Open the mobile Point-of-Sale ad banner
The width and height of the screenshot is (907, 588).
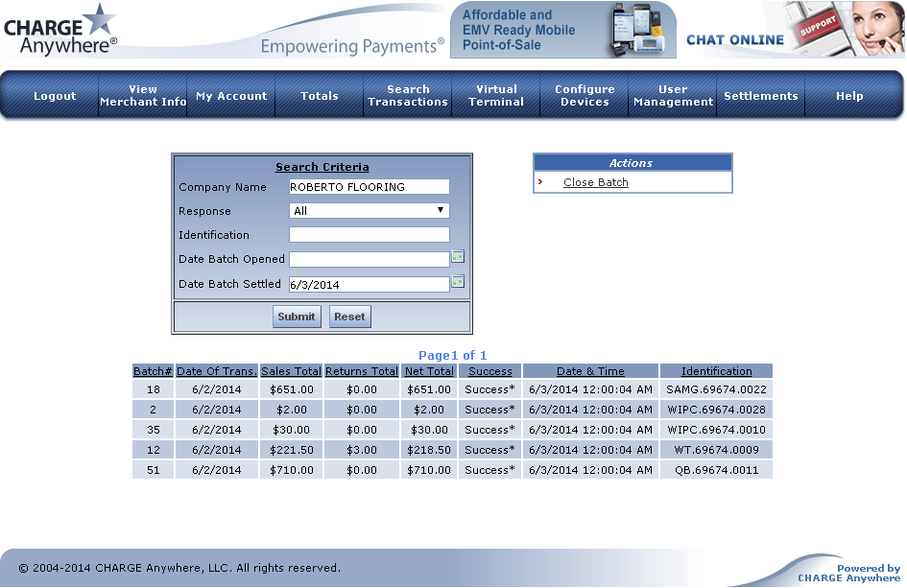[x=562, y=30]
